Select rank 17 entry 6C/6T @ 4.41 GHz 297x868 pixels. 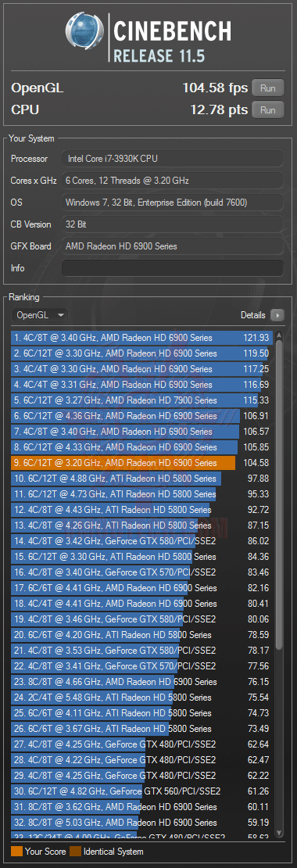click(x=142, y=587)
